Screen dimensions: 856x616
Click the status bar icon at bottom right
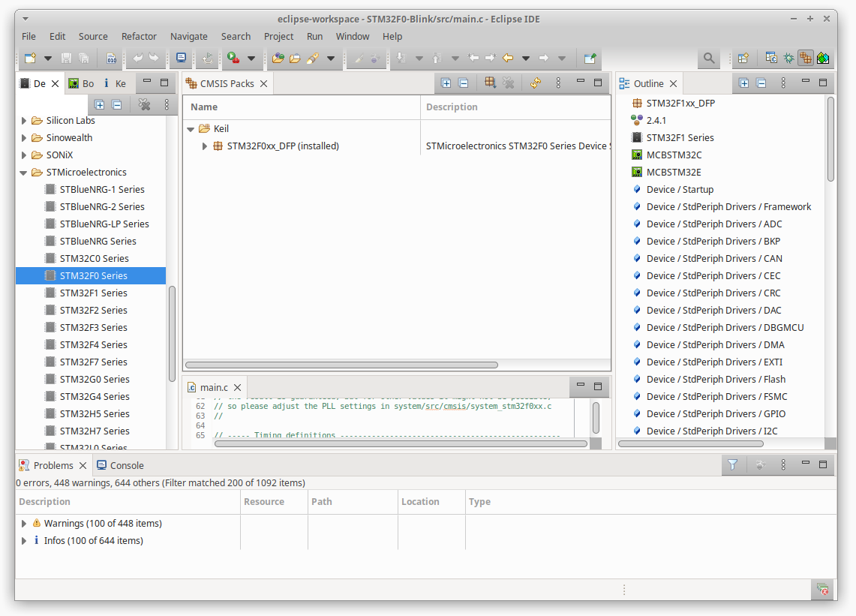823,590
